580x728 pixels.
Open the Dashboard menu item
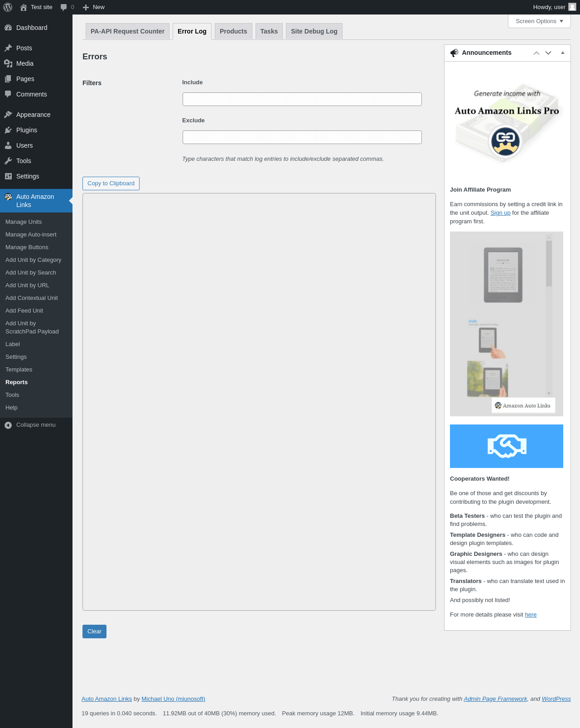coord(36,28)
